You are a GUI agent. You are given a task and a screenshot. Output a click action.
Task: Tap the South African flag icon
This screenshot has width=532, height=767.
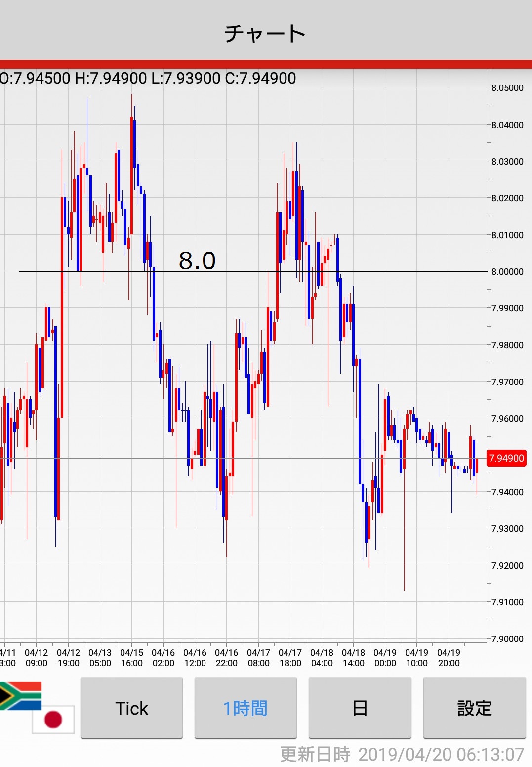20,695
